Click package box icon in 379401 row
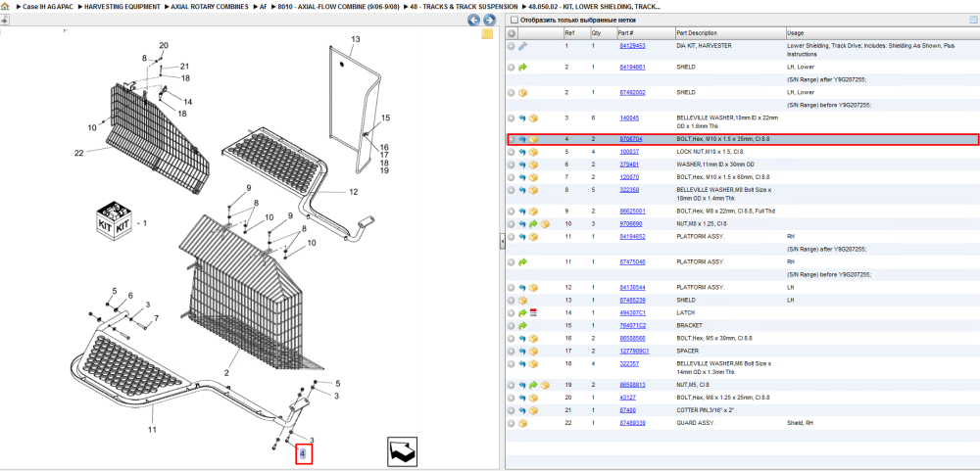This screenshot has width=980, height=471. tap(534, 165)
